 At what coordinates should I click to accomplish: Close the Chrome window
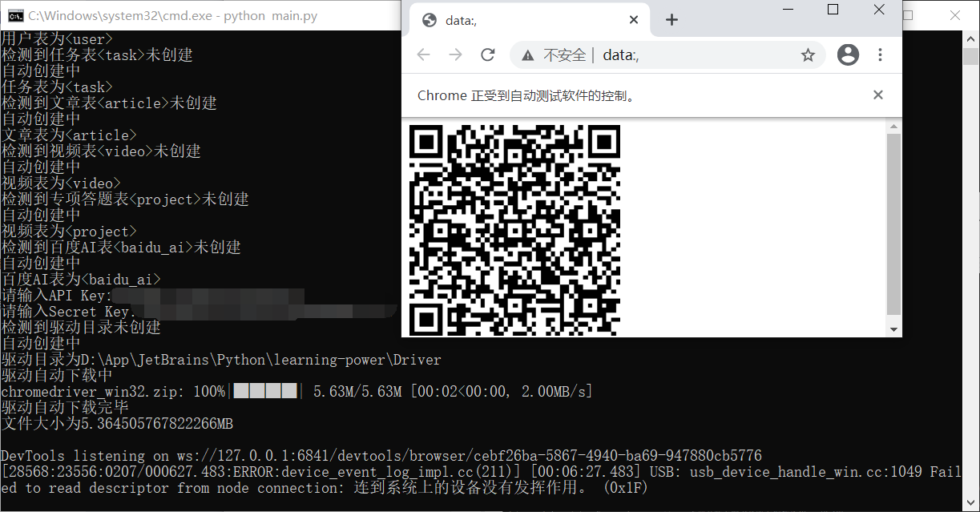879,10
